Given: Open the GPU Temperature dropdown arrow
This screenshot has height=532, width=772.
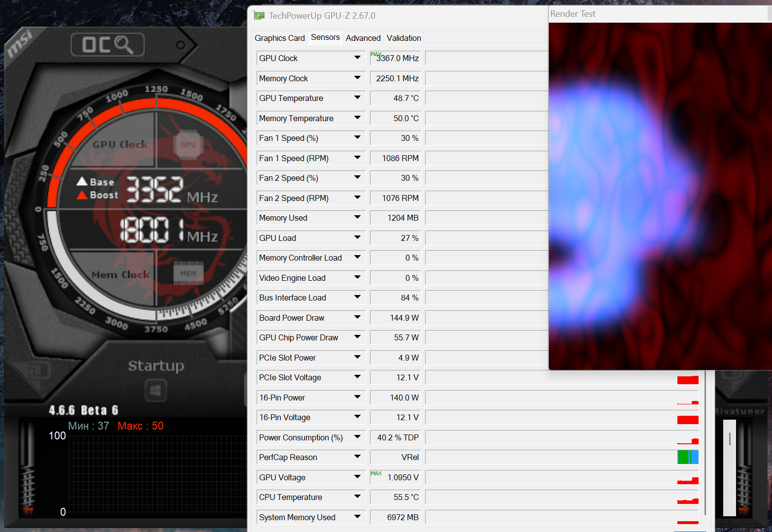Looking at the screenshot, I should (358, 98).
